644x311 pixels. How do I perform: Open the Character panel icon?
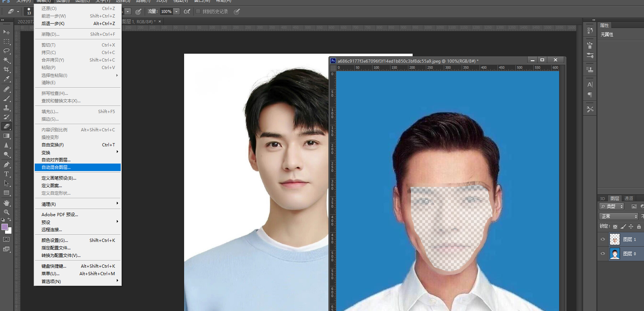click(590, 85)
